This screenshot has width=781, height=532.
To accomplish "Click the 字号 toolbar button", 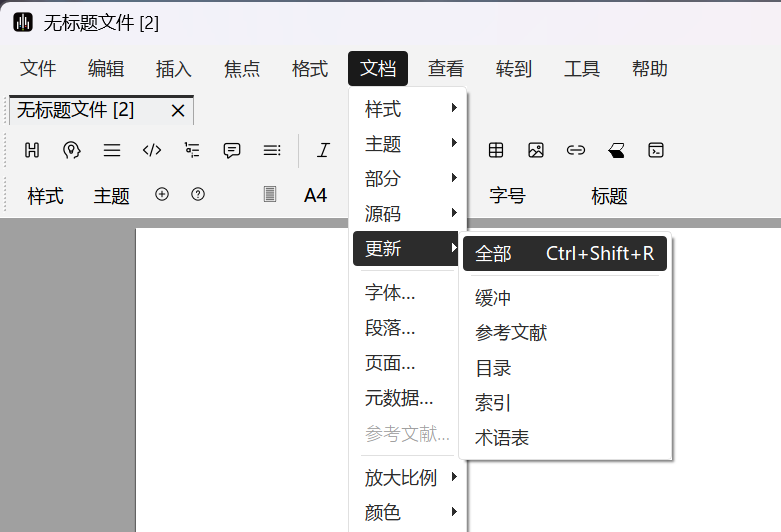I will point(507,196).
